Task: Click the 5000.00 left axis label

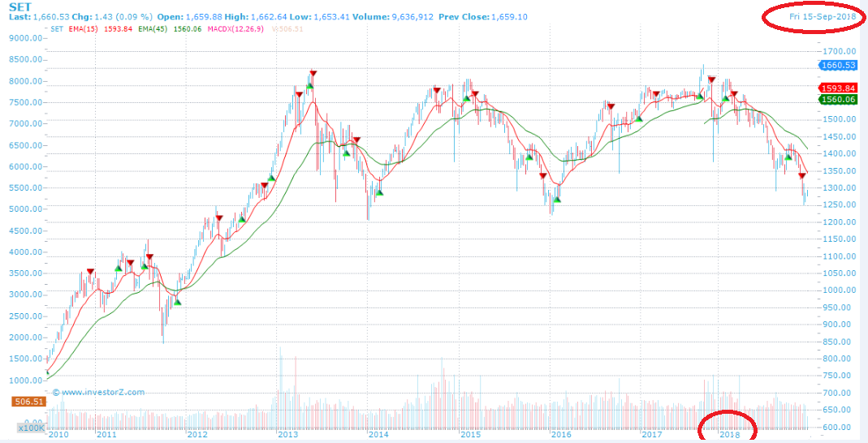Action: [x=27, y=209]
